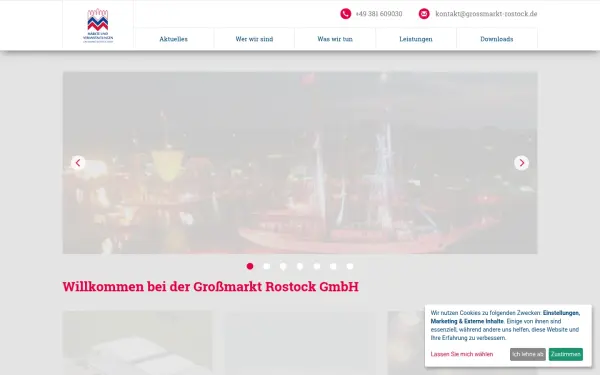The height and width of the screenshot is (375, 600).
Task: Open the Aktuelles menu
Action: [x=173, y=39]
